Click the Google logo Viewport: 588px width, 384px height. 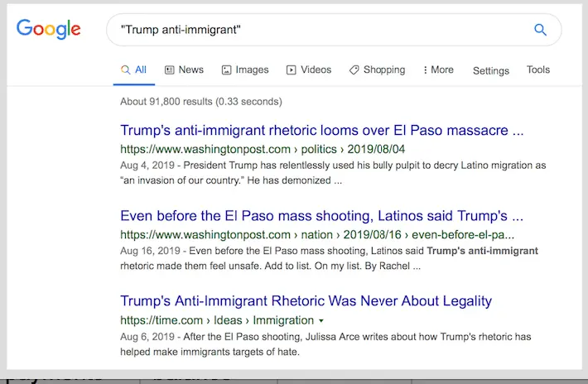48,29
